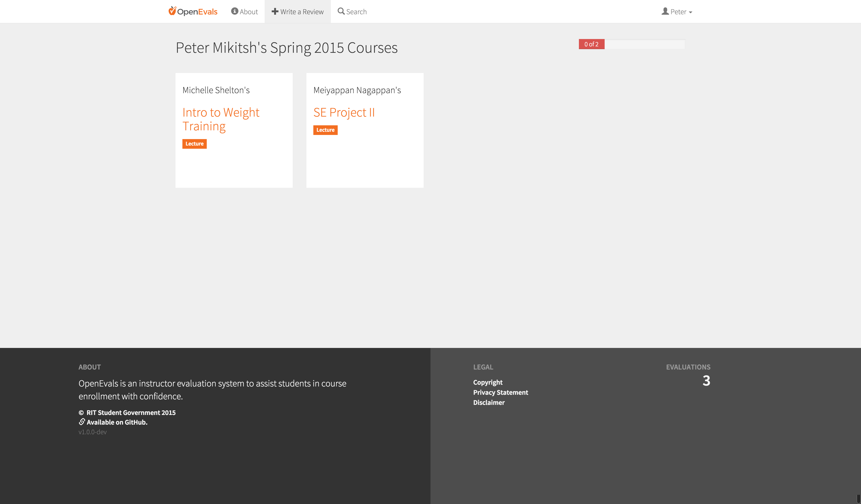
Task: Open the Copyright legal link
Action: [x=487, y=382]
